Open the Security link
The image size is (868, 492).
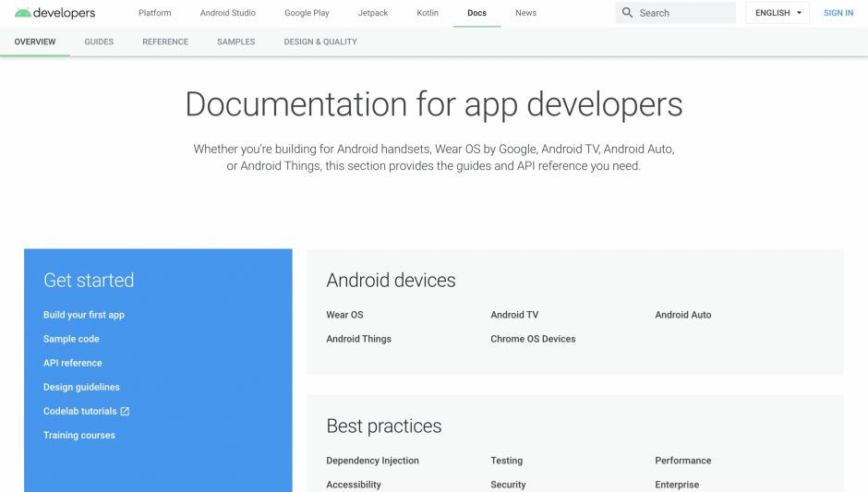click(x=508, y=485)
